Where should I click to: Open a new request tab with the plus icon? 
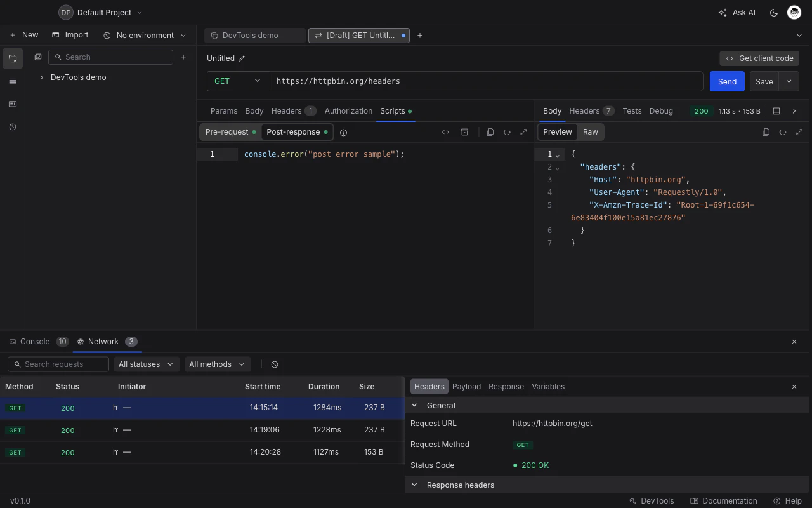(420, 36)
